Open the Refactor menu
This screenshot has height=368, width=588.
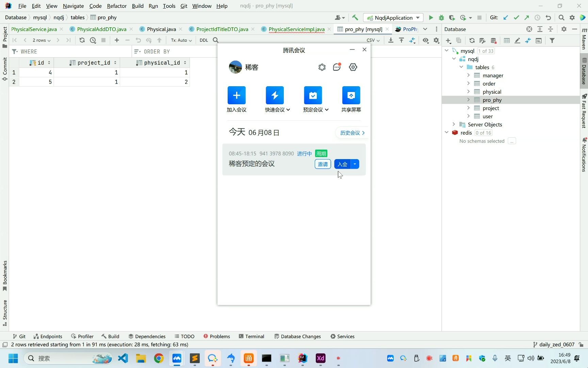[x=117, y=6]
